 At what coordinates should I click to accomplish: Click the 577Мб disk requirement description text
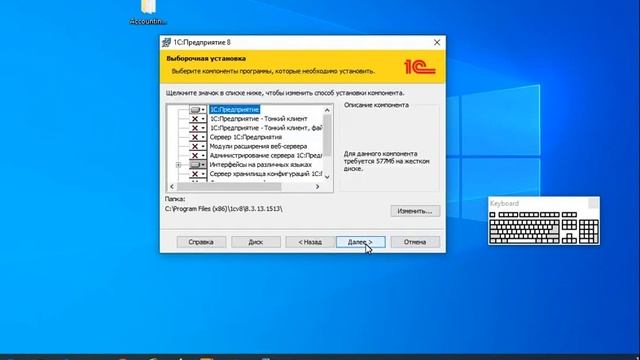[386, 161]
